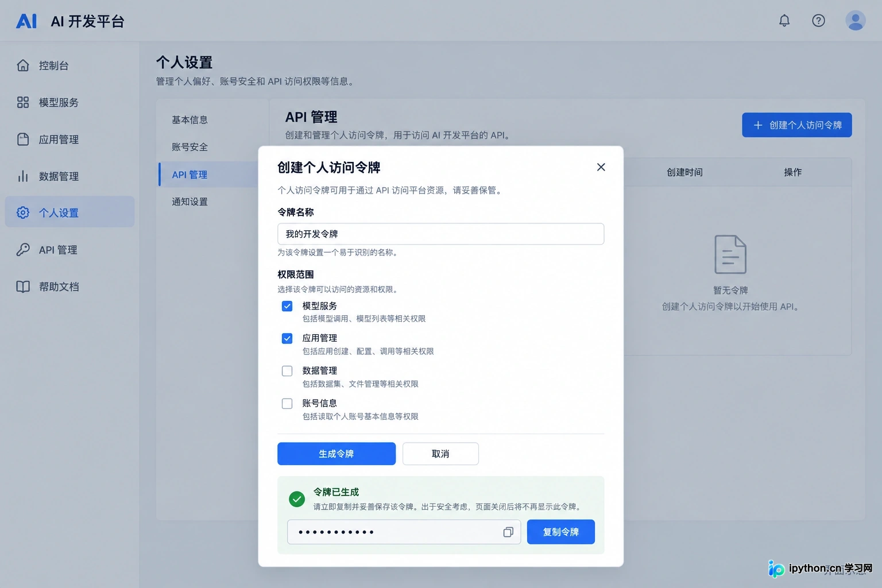882x588 pixels.
Task: Check the 数据管理 permission checkbox
Action: 287,371
